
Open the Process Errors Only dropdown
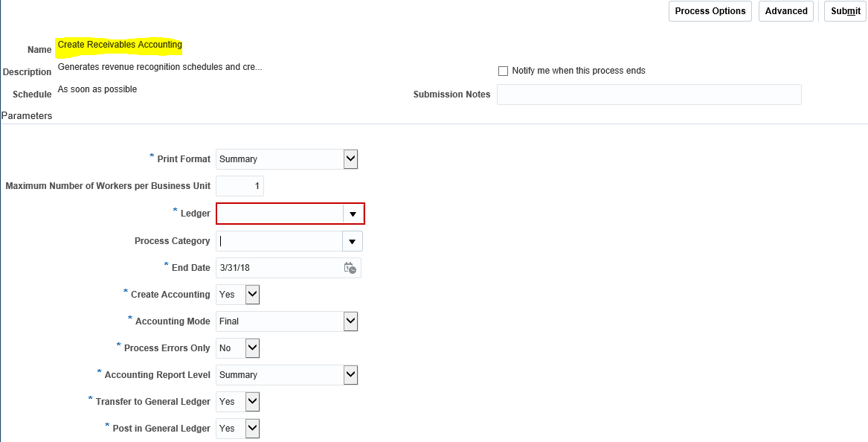(252, 347)
